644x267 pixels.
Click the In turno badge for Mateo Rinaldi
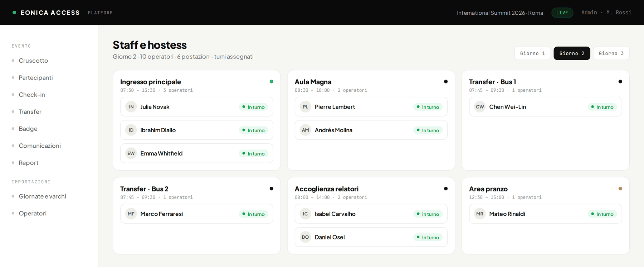[602, 214]
